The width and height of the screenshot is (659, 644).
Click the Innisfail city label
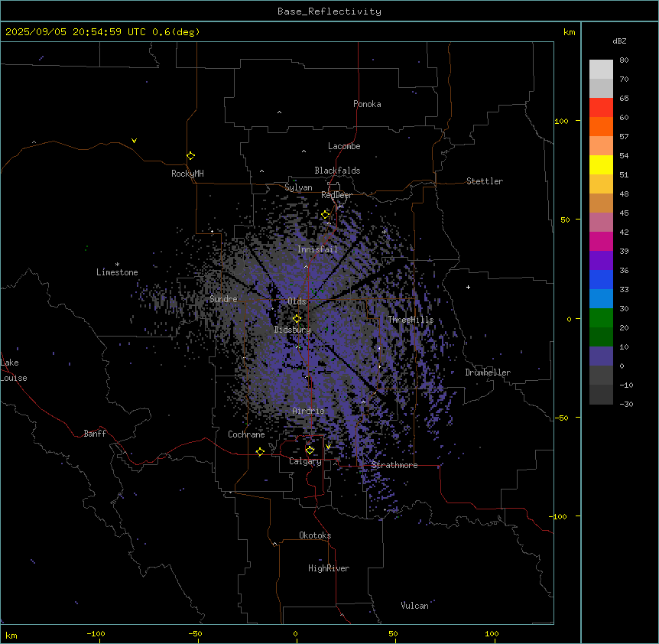point(317,249)
